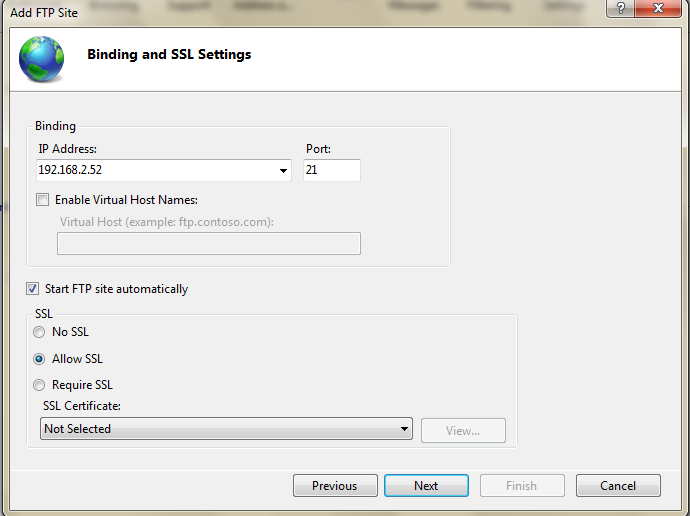Image resolution: width=690 pixels, height=516 pixels.
Task: Click the Finish button
Action: 522,486
